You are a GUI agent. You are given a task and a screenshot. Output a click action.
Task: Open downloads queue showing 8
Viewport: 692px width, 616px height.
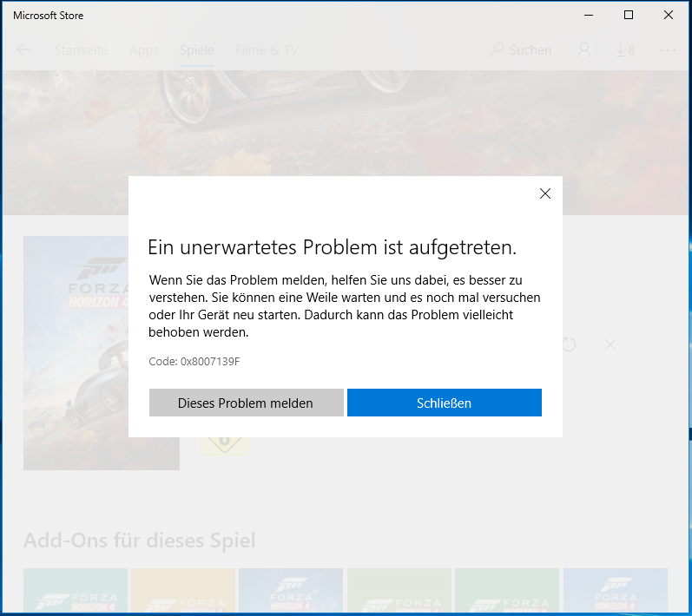tap(625, 49)
